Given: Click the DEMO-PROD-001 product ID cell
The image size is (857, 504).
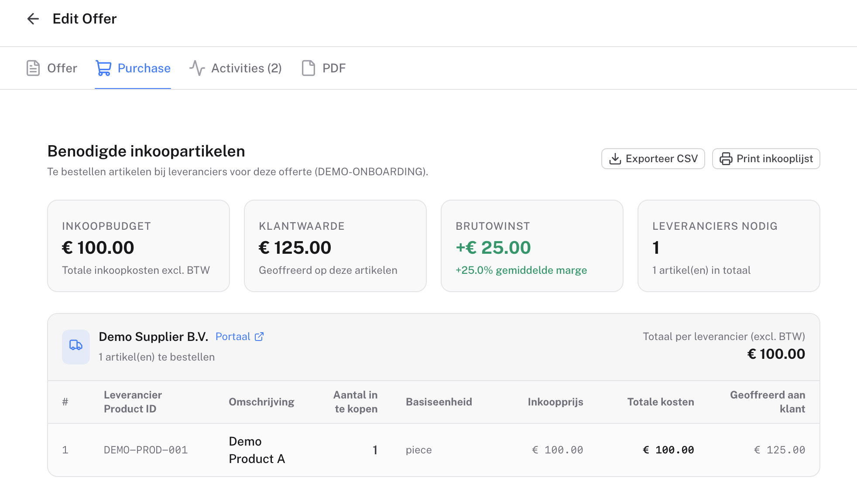Looking at the screenshot, I should tap(146, 450).
